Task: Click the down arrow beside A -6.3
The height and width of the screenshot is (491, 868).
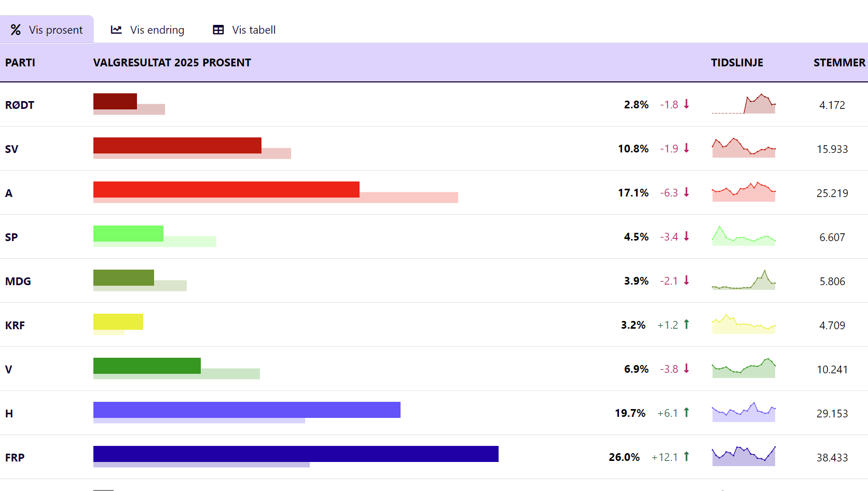Action: point(686,192)
